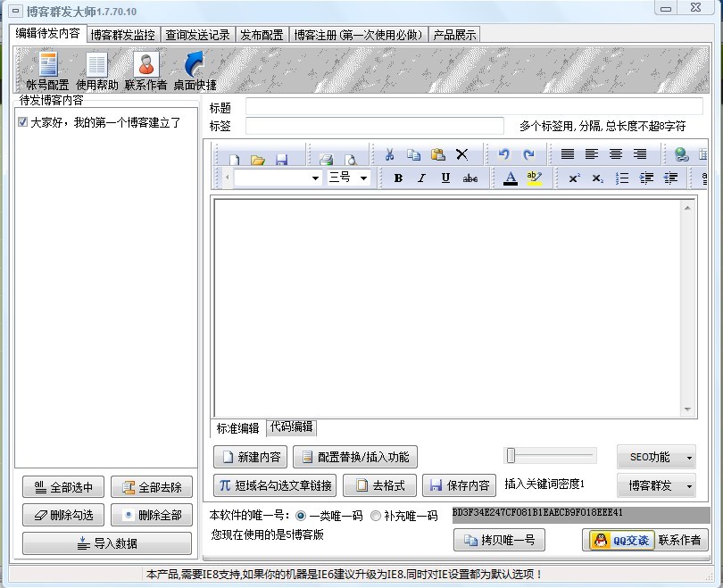
Task: Select the 一类唯一码 radio button
Action: point(301,516)
